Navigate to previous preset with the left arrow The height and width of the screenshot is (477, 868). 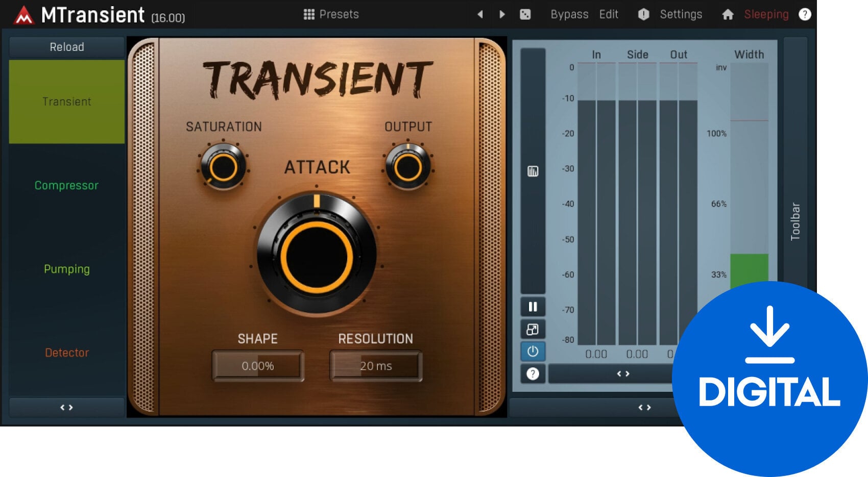(x=480, y=14)
